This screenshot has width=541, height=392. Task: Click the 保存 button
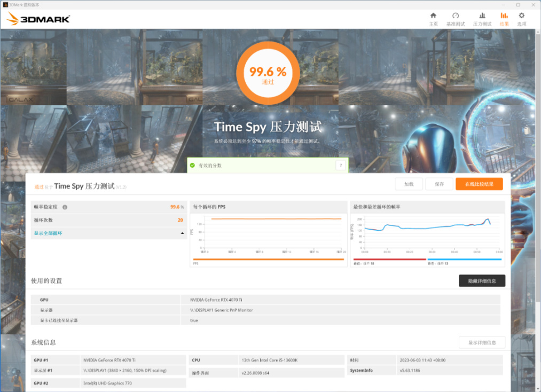[x=439, y=184]
